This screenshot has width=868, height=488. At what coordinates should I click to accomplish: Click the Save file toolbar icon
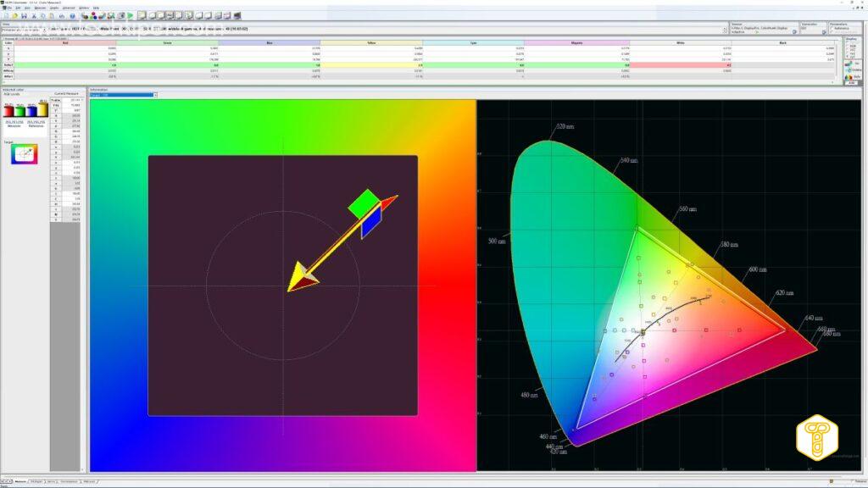[x=25, y=15]
